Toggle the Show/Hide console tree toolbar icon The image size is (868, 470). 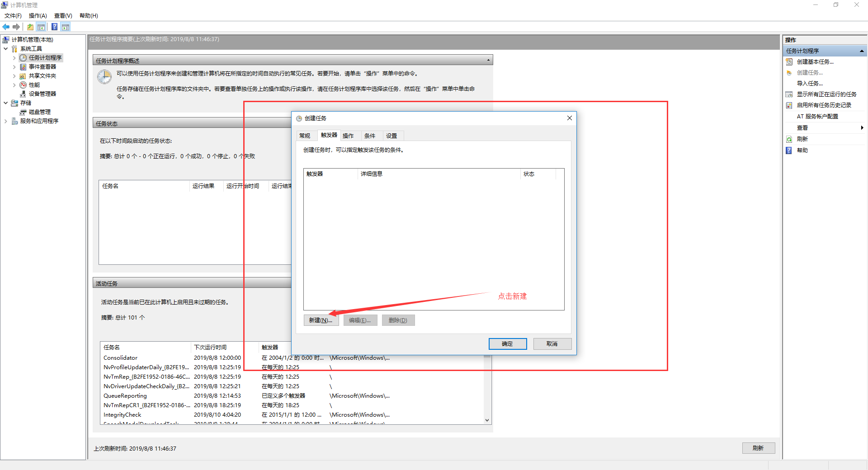(x=41, y=27)
